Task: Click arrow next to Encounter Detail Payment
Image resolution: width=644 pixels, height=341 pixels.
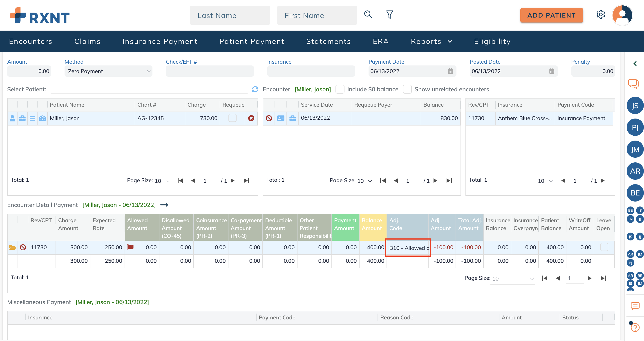Action: [164, 205]
